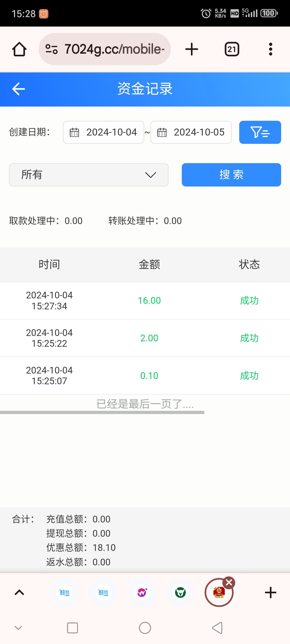Open the tab switcher showing 21 tabs
Viewport: 290px width, 644px height.
coord(232,49)
